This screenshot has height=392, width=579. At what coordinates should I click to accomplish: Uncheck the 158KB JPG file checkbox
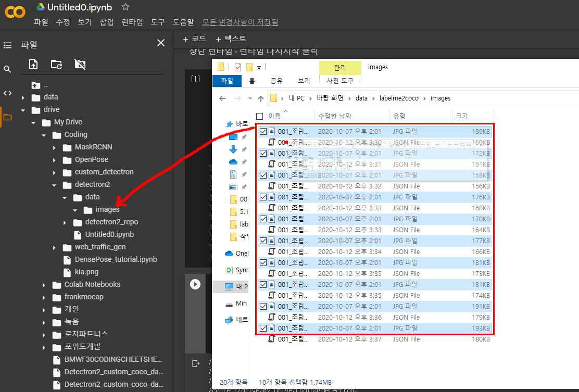coord(263,175)
